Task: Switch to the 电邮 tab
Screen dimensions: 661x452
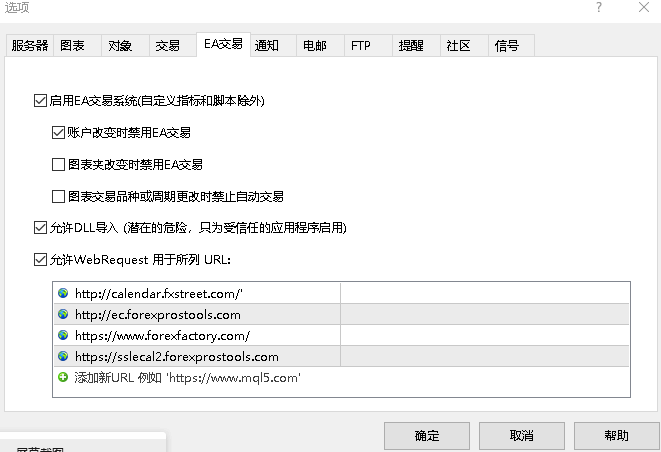Action: (321, 46)
